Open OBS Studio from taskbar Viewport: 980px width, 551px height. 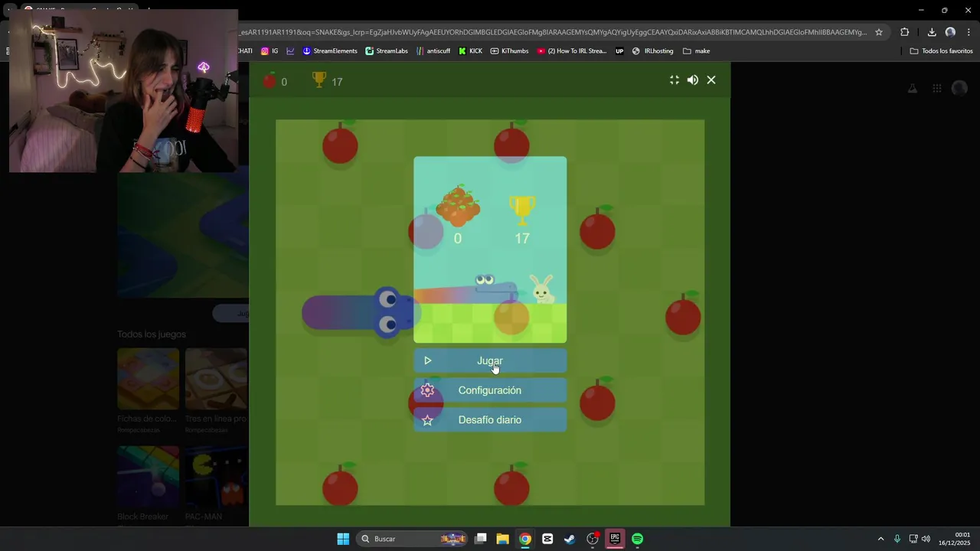(593, 539)
